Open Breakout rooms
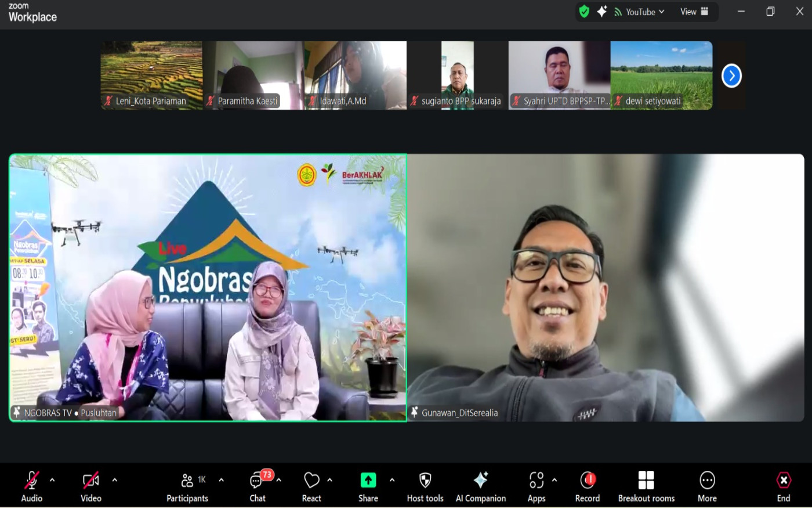The height and width of the screenshot is (508, 812). 646,485
